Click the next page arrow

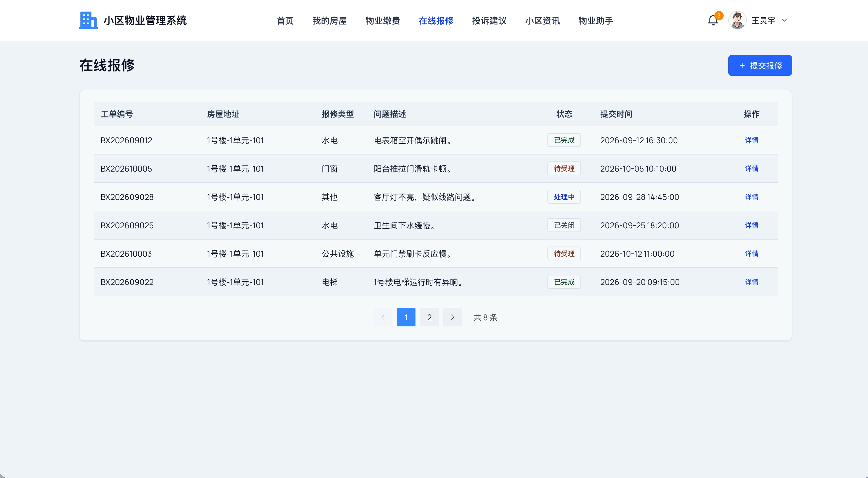(x=452, y=317)
